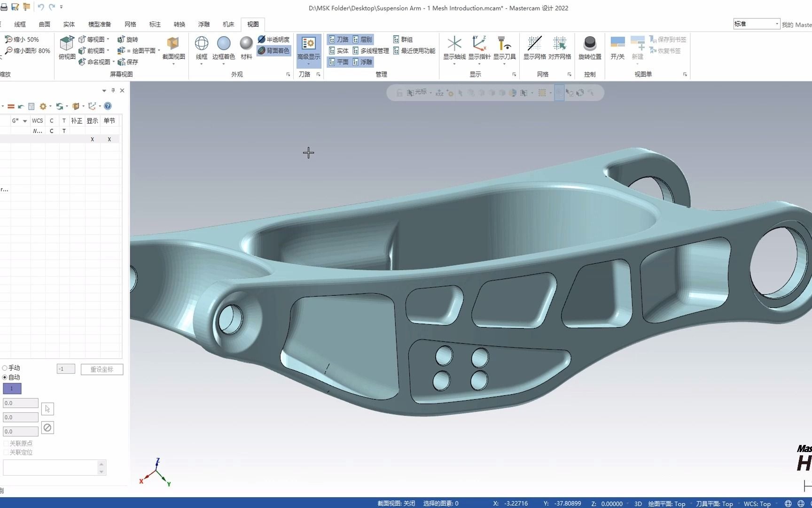Toggle the Levels (层别) manager
The width and height of the screenshot is (812, 508).
(x=362, y=40)
